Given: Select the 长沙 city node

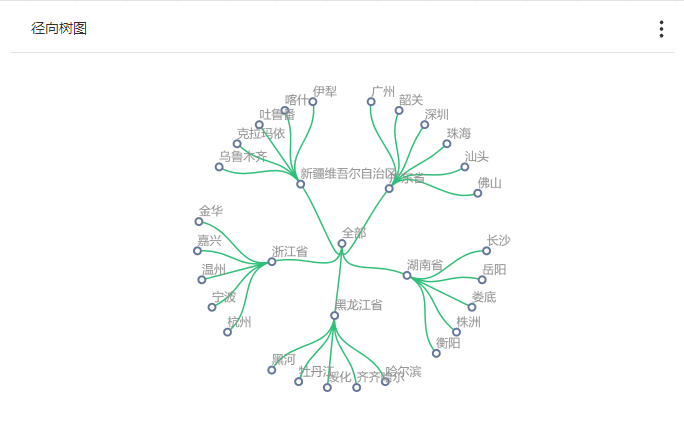Looking at the screenshot, I should coord(487,251).
